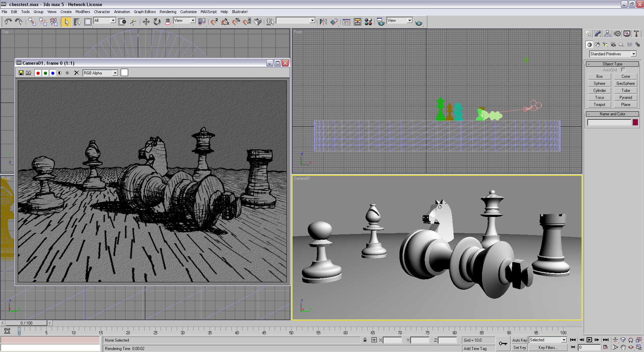Image resolution: width=644 pixels, height=352 pixels.
Task: Open the selection filter All dropdown
Action: [105, 20]
